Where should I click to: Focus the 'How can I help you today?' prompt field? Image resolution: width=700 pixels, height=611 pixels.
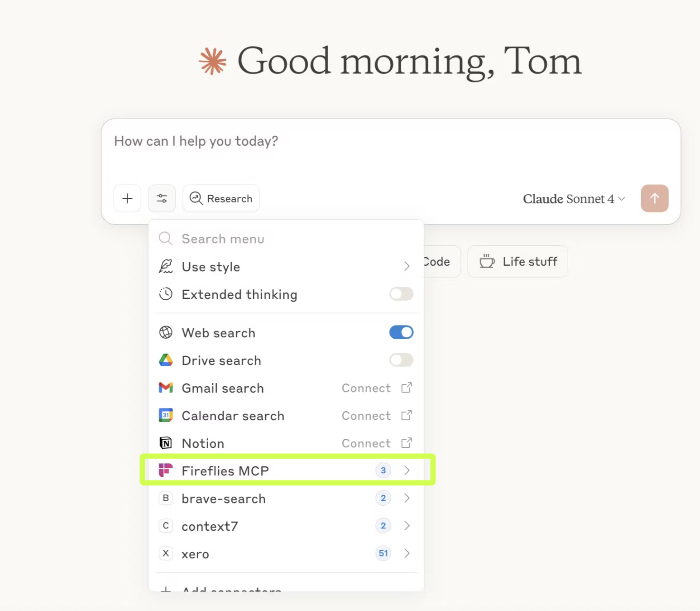tap(391, 141)
